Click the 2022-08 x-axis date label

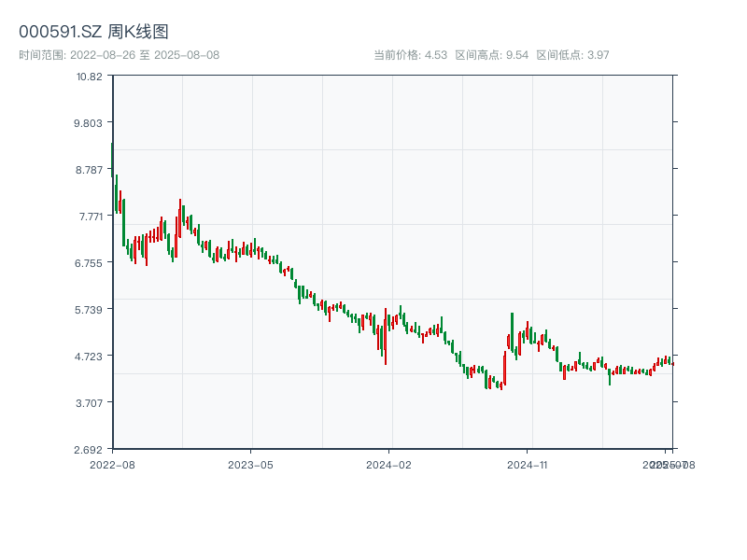(112, 464)
